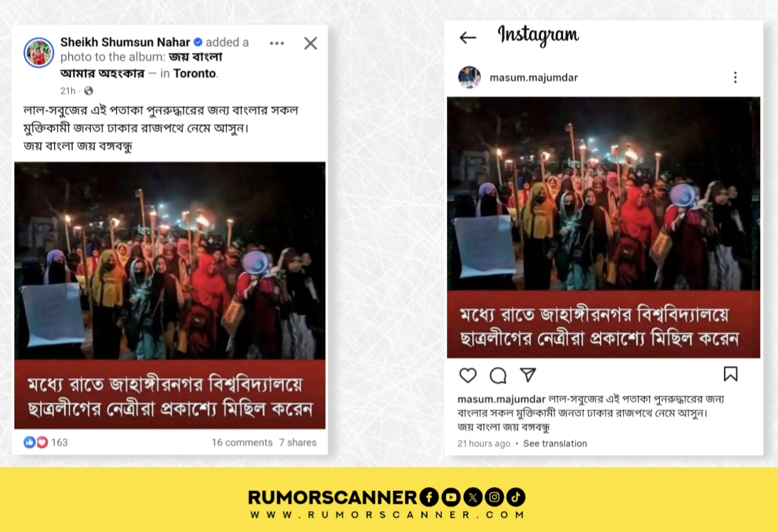
Task: Open masum.majumdar username next to the avatar
Action: pyautogui.click(x=534, y=77)
